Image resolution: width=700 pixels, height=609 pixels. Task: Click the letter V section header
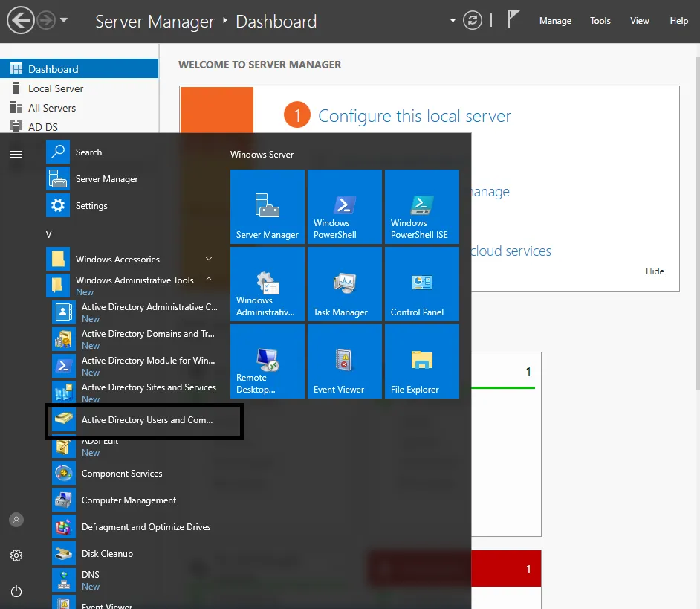point(48,234)
